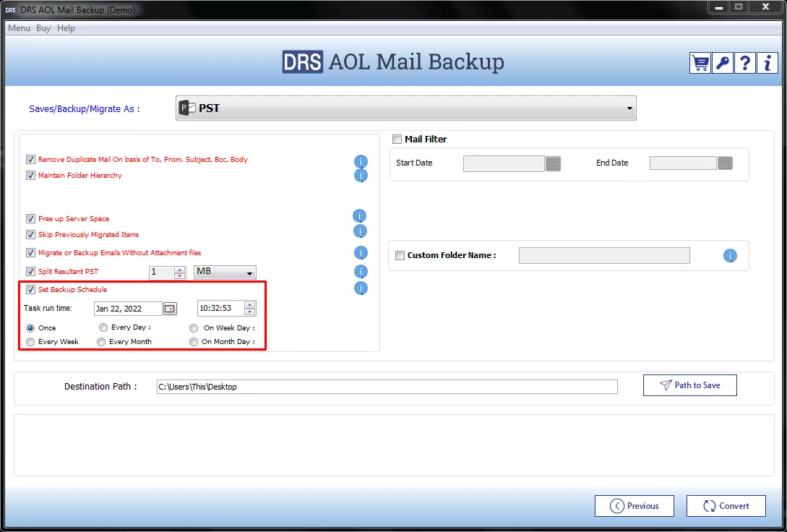The height and width of the screenshot is (532, 787).
Task: Choose Every Month schedule option
Action: pyautogui.click(x=101, y=342)
